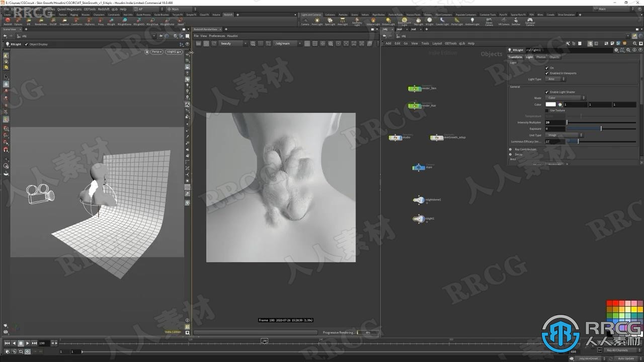Click the Gamepad Camera shelf tool
The height and width of the screenshot is (362, 644).
[530, 22]
